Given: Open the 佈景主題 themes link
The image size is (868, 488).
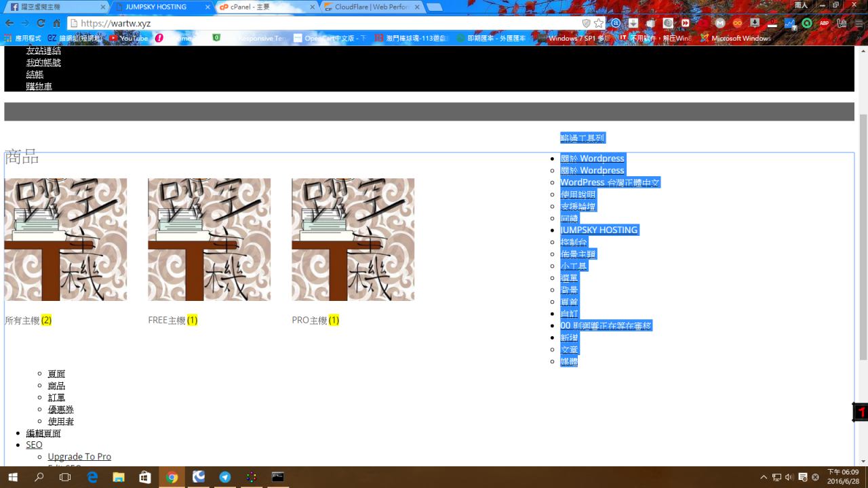Looking at the screenshot, I should (x=578, y=254).
